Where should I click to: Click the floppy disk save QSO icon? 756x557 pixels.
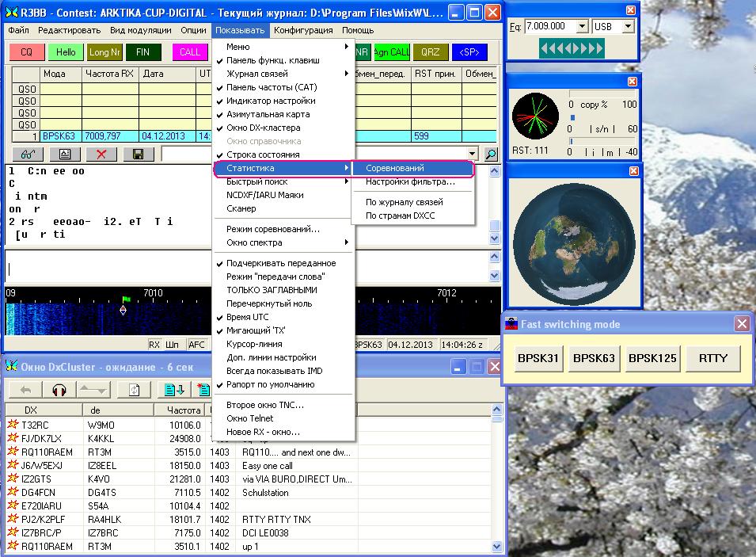pos(138,154)
